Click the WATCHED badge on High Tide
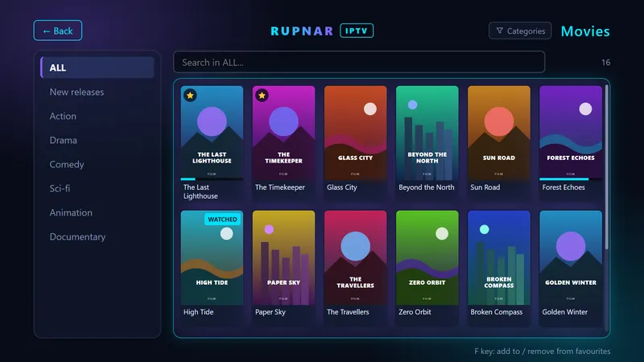The height and width of the screenshot is (362, 644). (222, 219)
